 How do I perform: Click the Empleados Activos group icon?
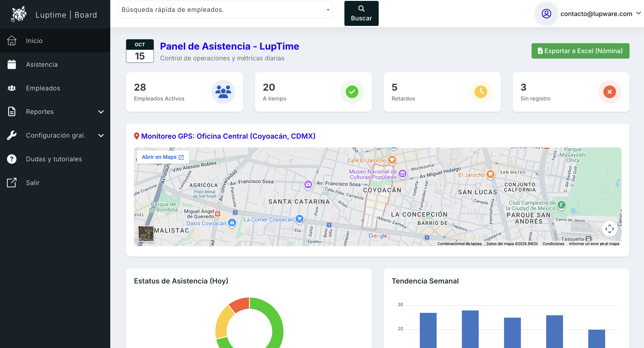coord(223,92)
